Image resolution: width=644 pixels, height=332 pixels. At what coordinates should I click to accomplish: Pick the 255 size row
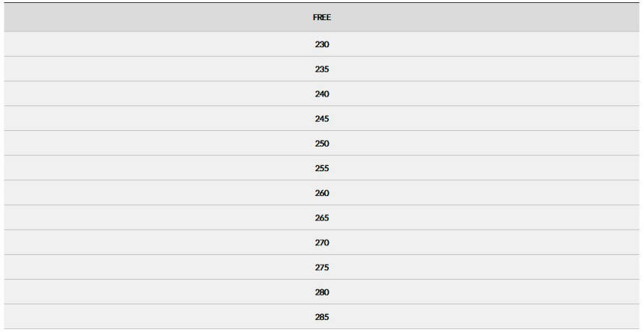pos(321,168)
